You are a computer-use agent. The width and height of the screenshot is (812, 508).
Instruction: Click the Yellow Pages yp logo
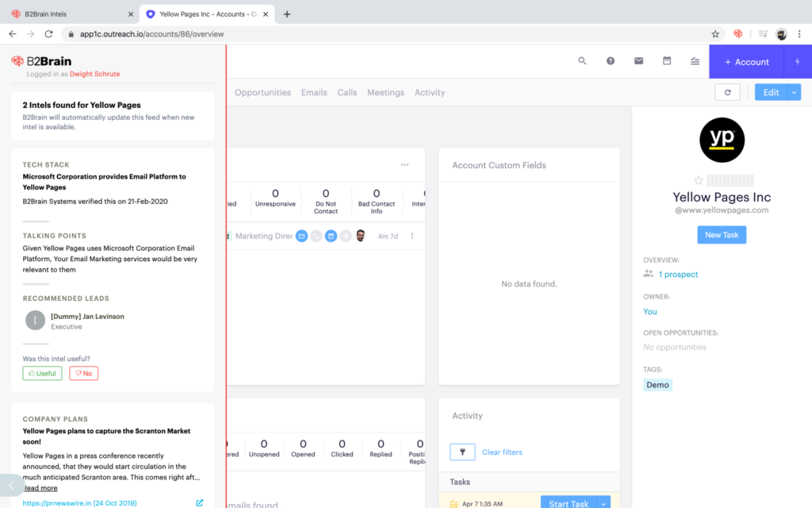point(722,140)
